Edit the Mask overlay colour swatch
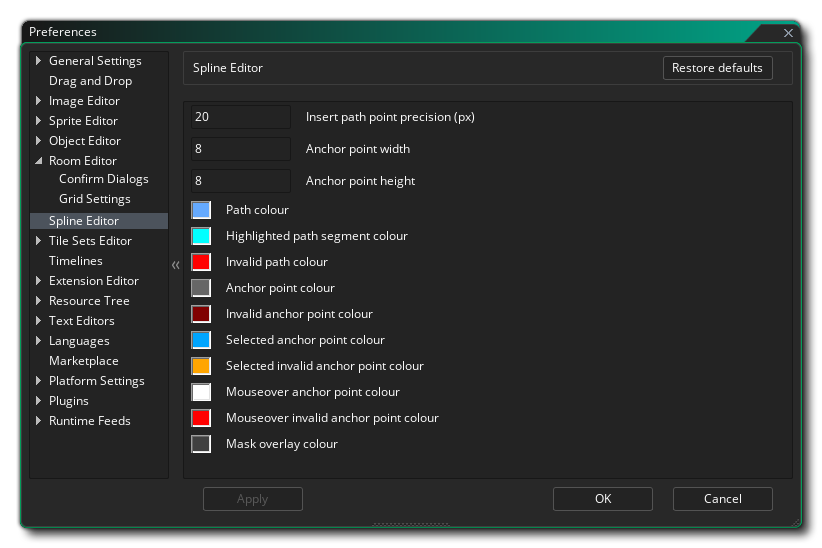 pyautogui.click(x=201, y=444)
